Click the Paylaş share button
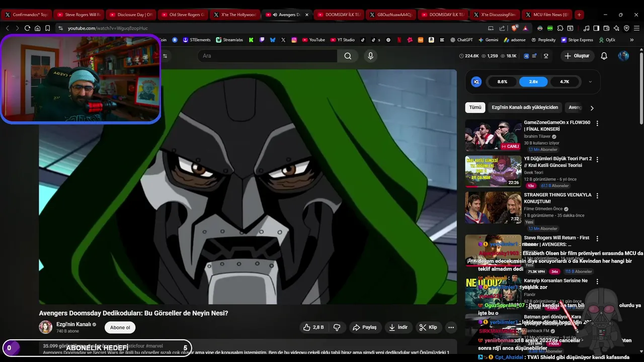 pyautogui.click(x=365, y=327)
